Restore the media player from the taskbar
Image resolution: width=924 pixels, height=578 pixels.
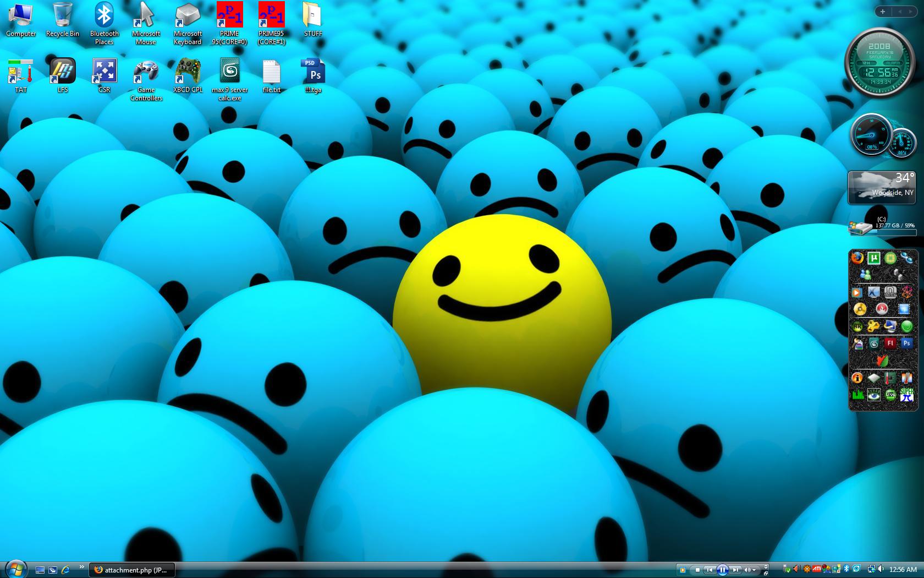pos(766,573)
